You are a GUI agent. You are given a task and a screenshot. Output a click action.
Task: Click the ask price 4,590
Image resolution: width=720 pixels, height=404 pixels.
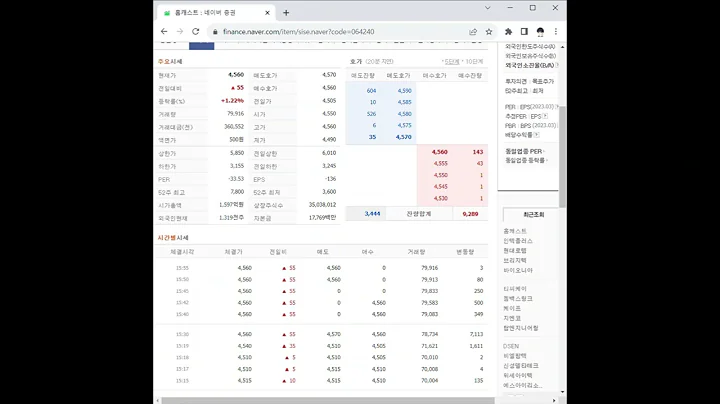[405, 91]
